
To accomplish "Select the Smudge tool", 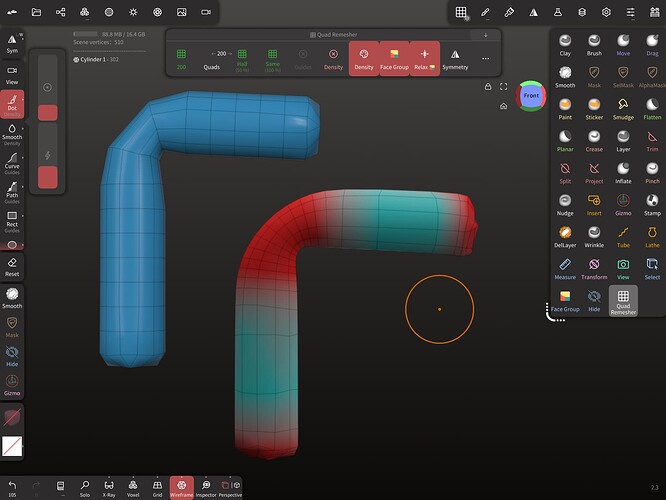I will pos(623,109).
